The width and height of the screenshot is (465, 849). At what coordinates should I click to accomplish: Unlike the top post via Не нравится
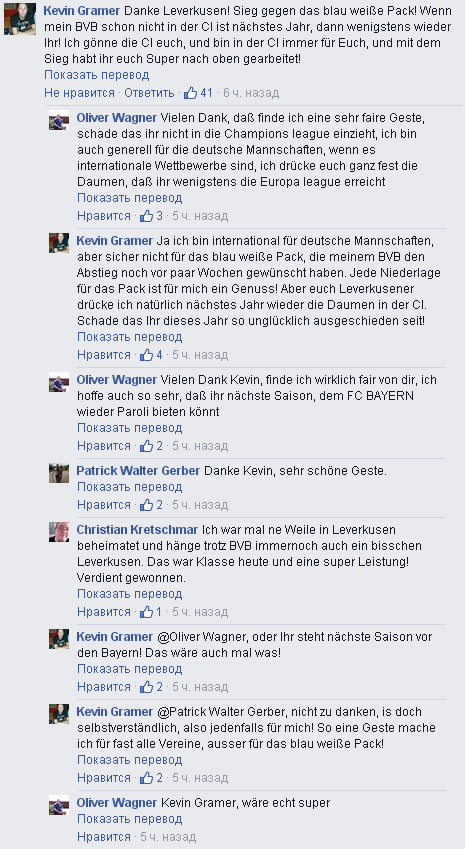pos(80,93)
